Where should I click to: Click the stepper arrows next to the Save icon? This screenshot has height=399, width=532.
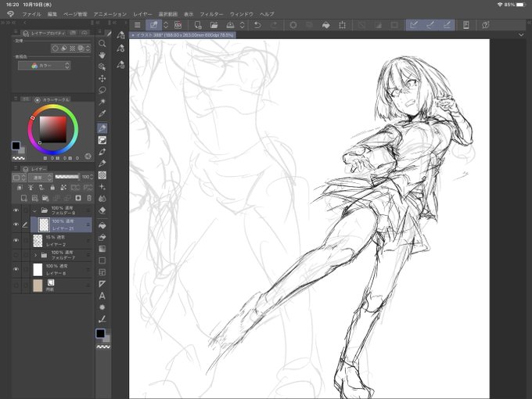coord(243,25)
